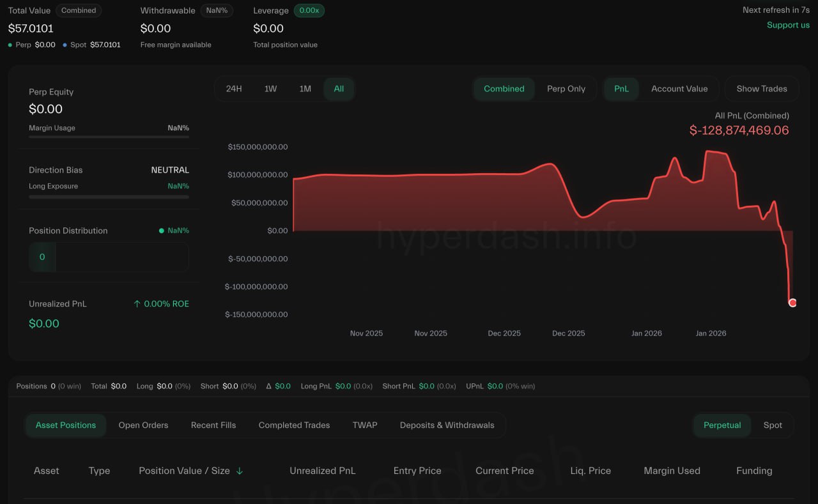818x504 pixels.
Task: Click the 0.00x leverage badge
Action: 309,10
